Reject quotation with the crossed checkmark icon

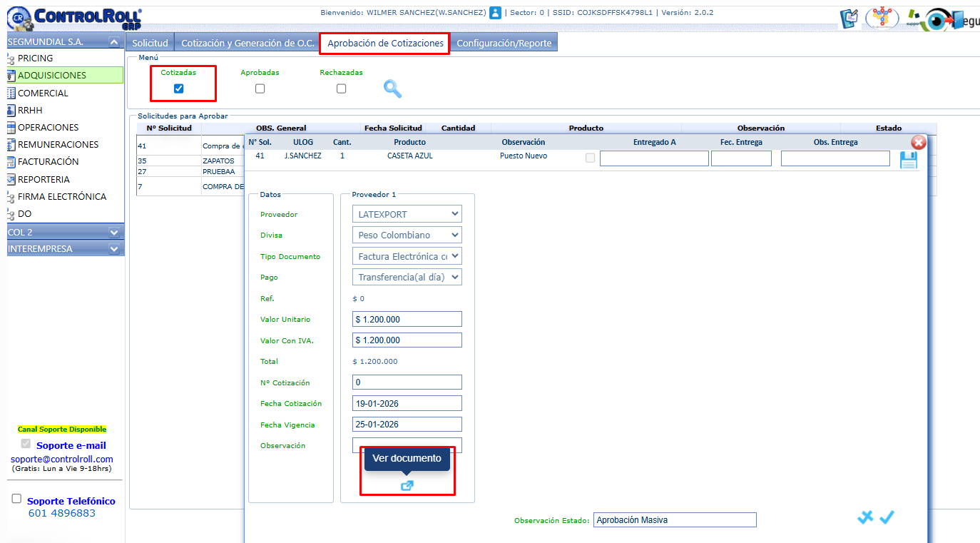tap(864, 517)
